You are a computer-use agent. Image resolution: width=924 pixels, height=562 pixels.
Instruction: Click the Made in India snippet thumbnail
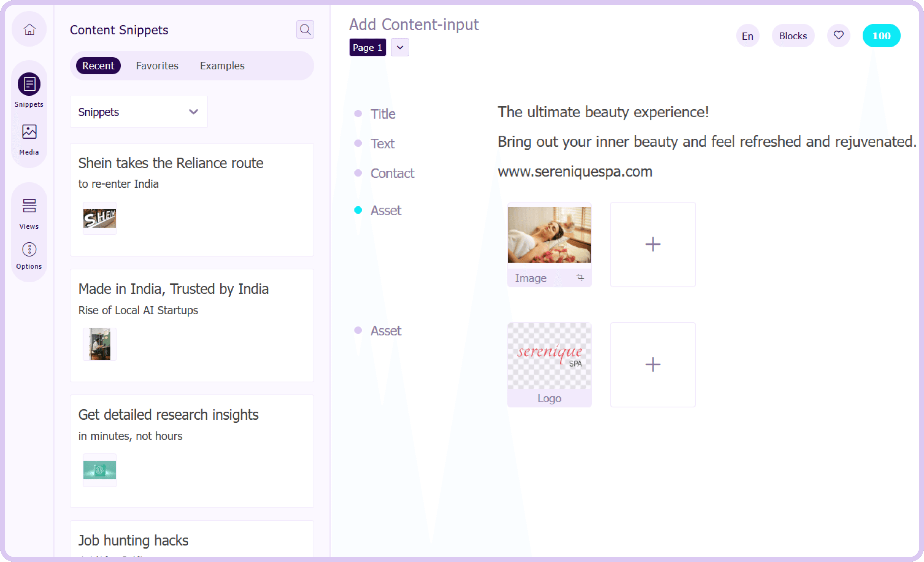[x=99, y=344]
